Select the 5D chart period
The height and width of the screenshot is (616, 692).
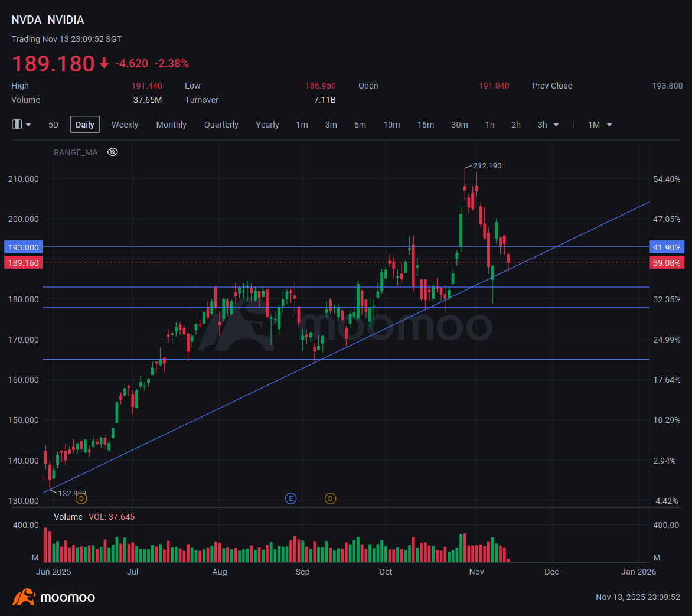click(53, 125)
